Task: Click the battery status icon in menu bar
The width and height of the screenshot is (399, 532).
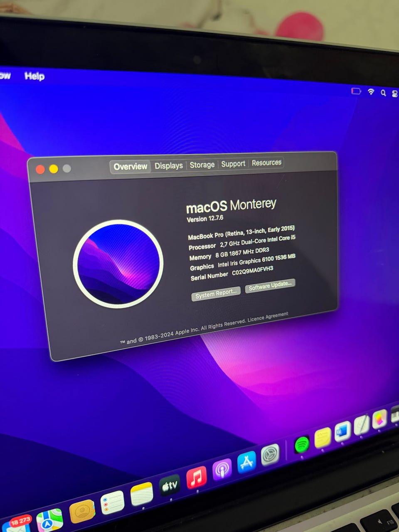Action: pyautogui.click(x=356, y=91)
